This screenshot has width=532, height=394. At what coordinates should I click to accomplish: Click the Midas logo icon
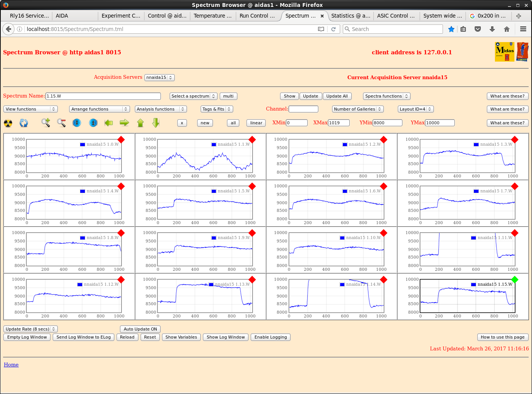tap(504, 52)
